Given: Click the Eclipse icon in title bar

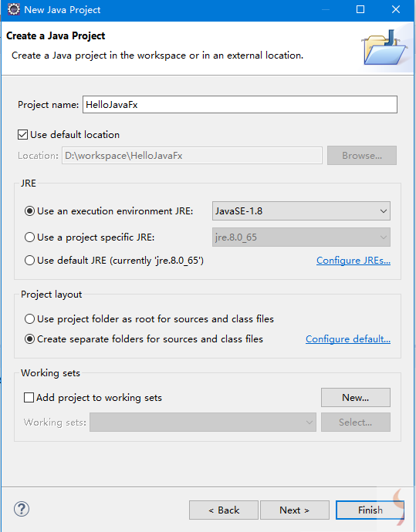Looking at the screenshot, I should point(14,9).
